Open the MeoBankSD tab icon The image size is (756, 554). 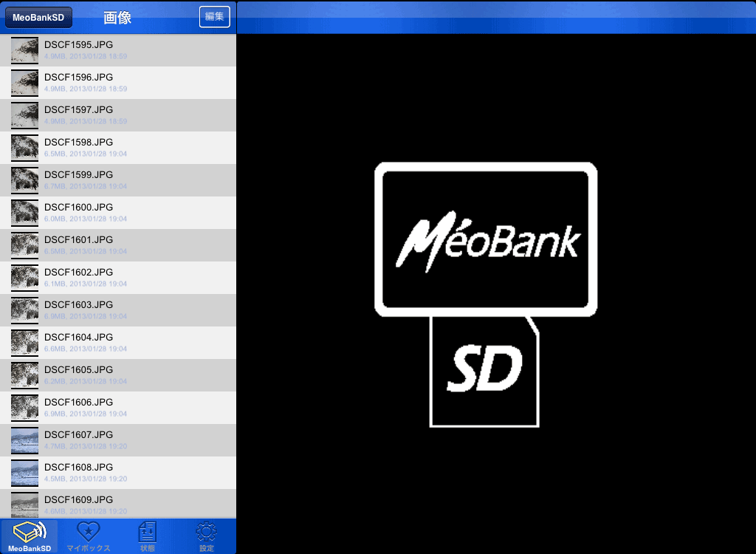(30, 536)
